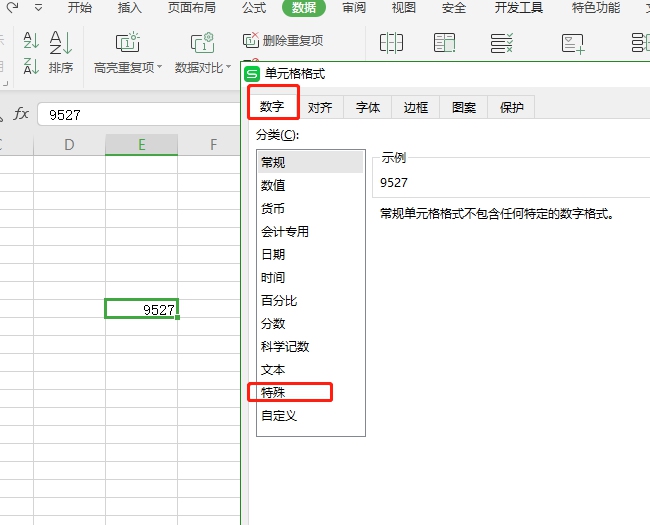This screenshot has height=525, width=650.
Task: Select column E header
Action: point(141,145)
